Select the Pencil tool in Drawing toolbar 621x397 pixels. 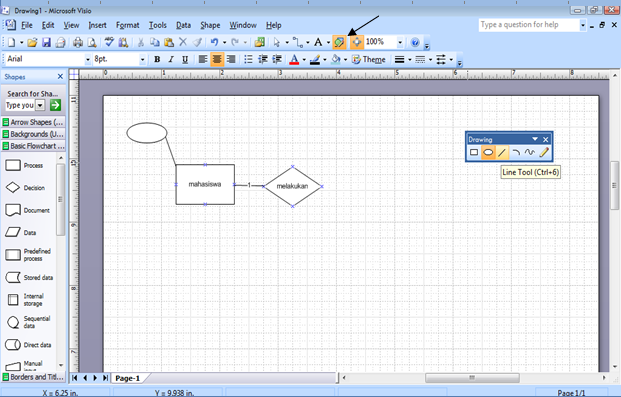(544, 152)
